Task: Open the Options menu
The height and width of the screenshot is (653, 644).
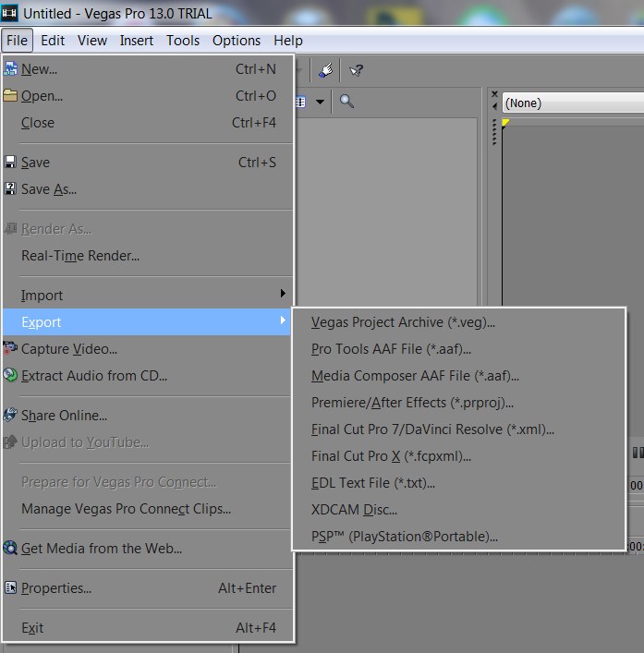Action: tap(237, 41)
